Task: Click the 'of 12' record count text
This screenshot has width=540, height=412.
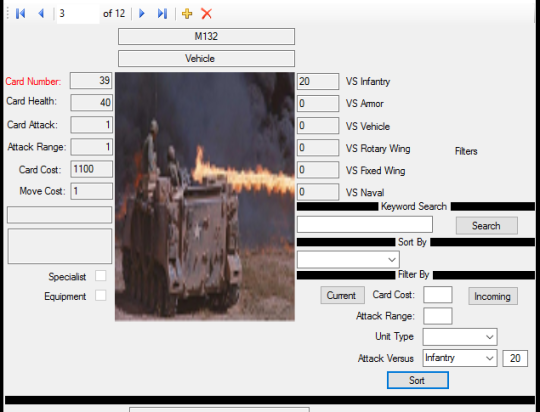Action: (114, 13)
